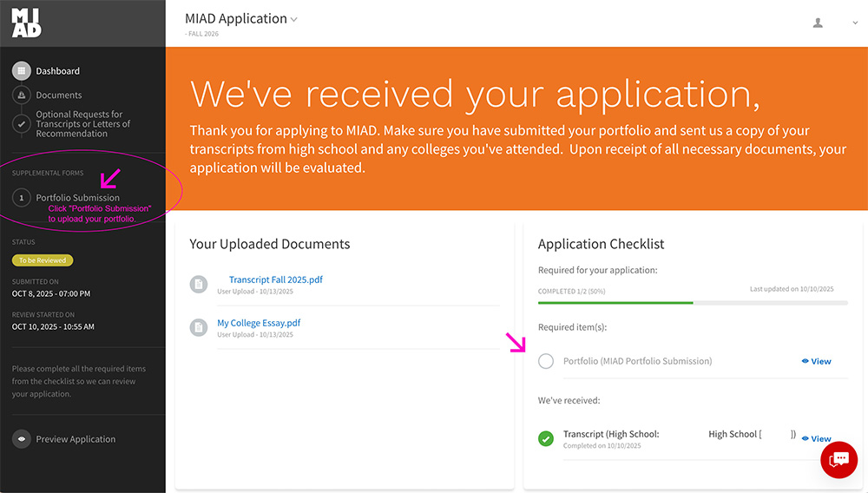Click Completed on 10/10/2025 text
The height and width of the screenshot is (493, 868).
tap(602, 446)
